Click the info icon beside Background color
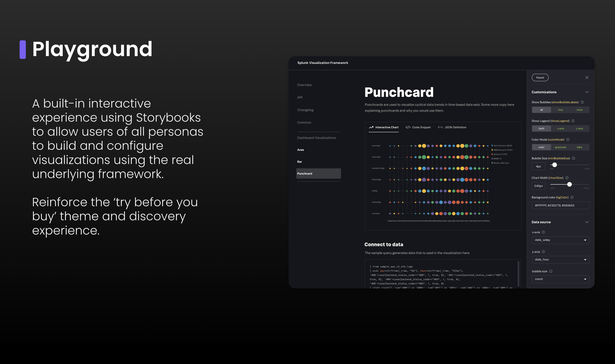Screen dimensions: 615x364 (x=572, y=197)
